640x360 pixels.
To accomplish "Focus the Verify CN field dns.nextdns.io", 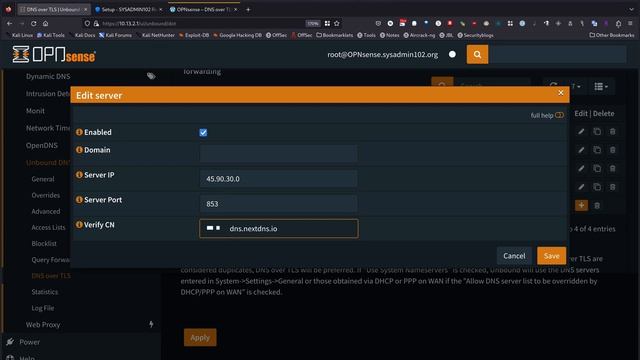I will pos(279,229).
